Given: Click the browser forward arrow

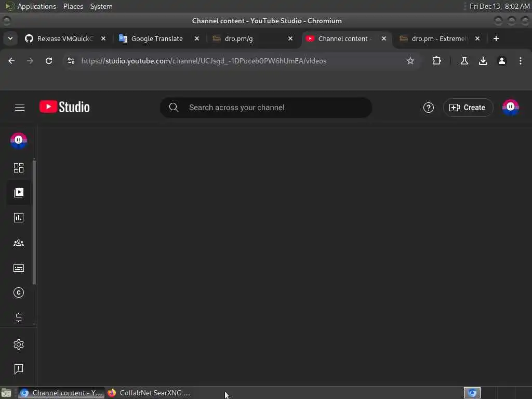Looking at the screenshot, I should 30,61.
